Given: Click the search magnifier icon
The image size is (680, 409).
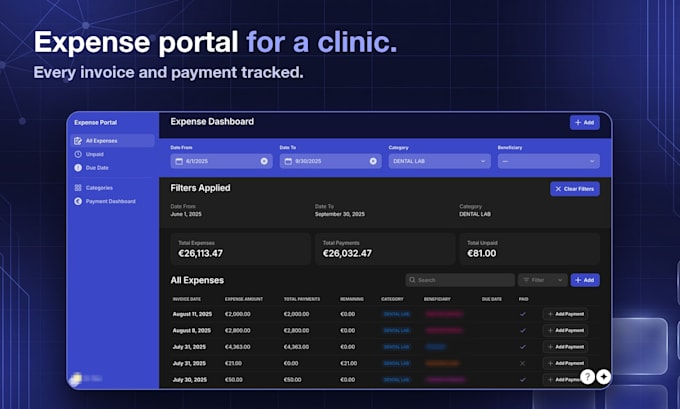Looking at the screenshot, I should 412,280.
